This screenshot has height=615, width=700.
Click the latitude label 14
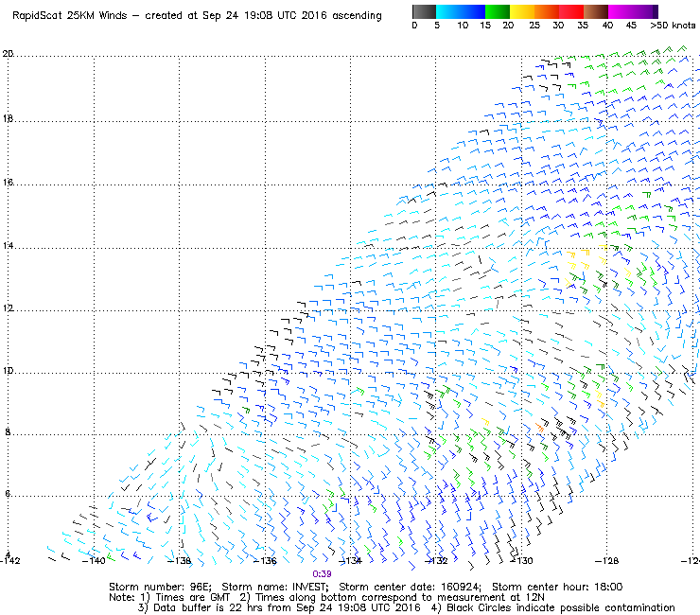click(8, 246)
